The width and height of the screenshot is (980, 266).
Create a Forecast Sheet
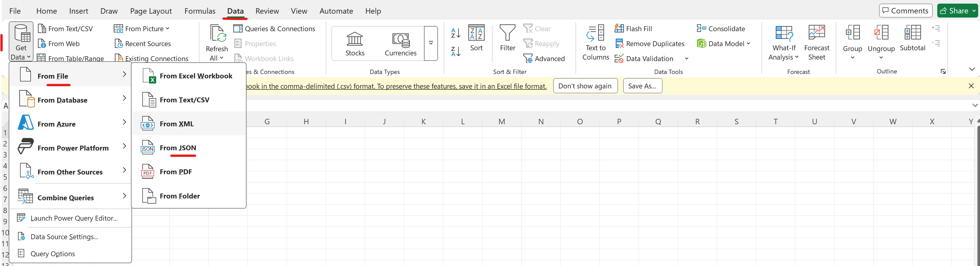click(x=816, y=43)
